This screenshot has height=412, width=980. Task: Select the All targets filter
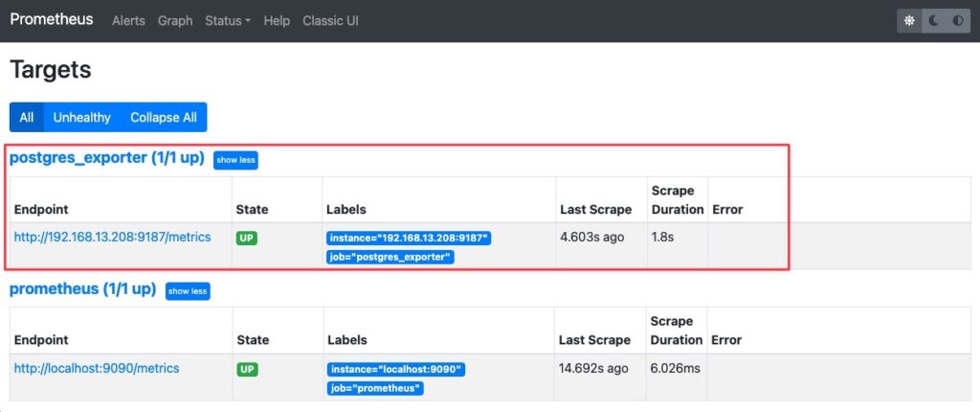pyautogui.click(x=26, y=117)
